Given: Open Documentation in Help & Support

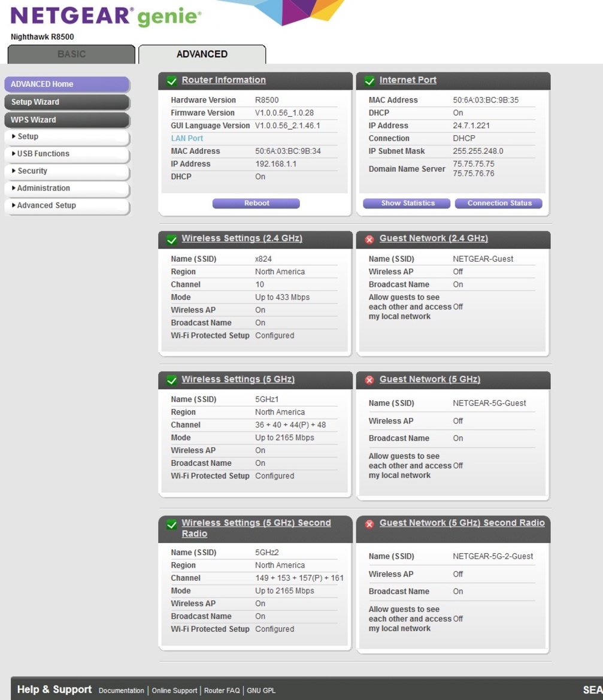Looking at the screenshot, I should pos(122,690).
